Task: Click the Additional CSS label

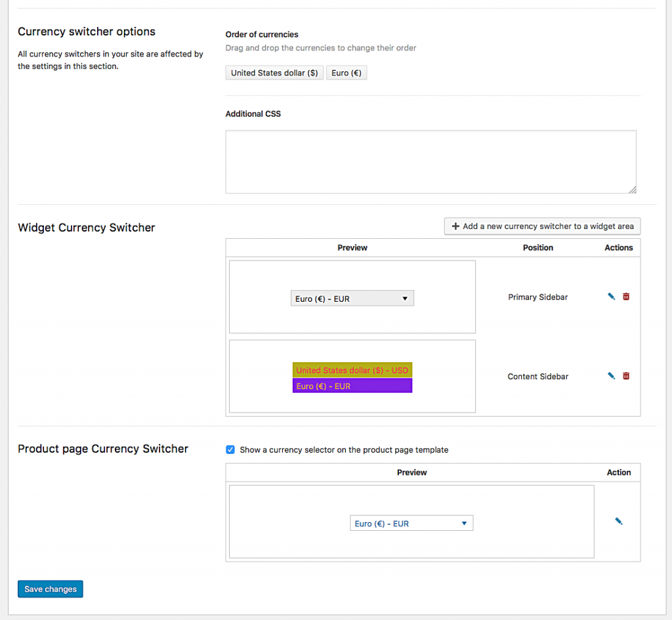Action: point(253,114)
